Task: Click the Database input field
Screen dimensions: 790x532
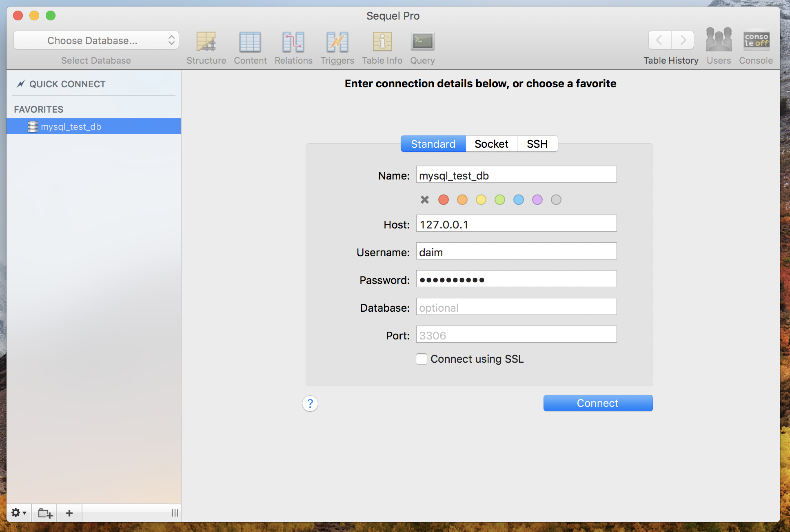Action: 516,307
